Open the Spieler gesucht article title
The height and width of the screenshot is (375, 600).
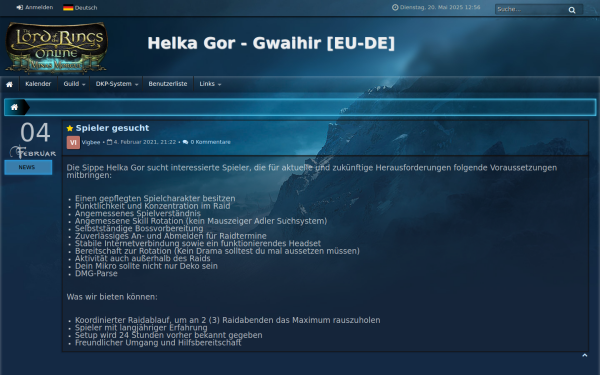tap(112, 128)
